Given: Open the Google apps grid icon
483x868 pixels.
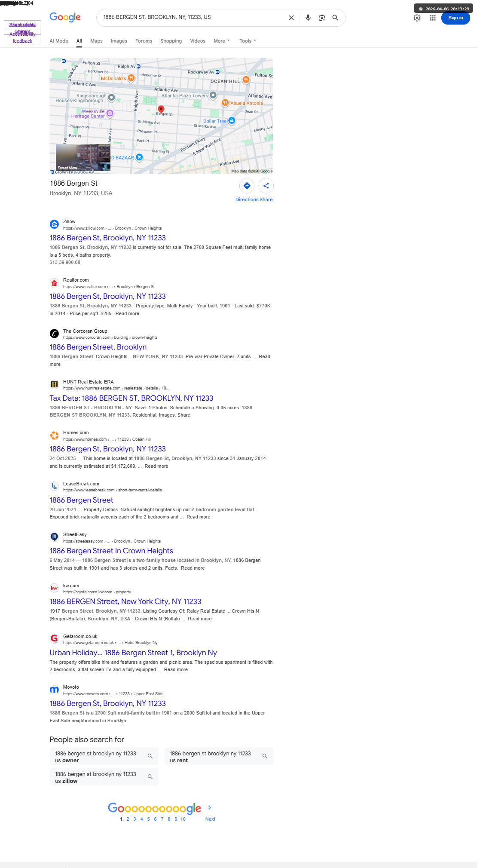Looking at the screenshot, I should [433, 18].
